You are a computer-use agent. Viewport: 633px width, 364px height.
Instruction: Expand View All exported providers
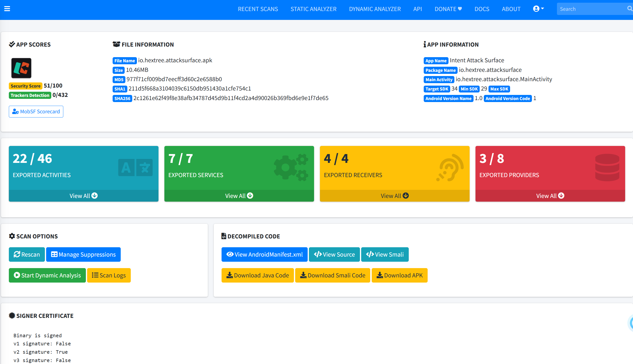550,196
